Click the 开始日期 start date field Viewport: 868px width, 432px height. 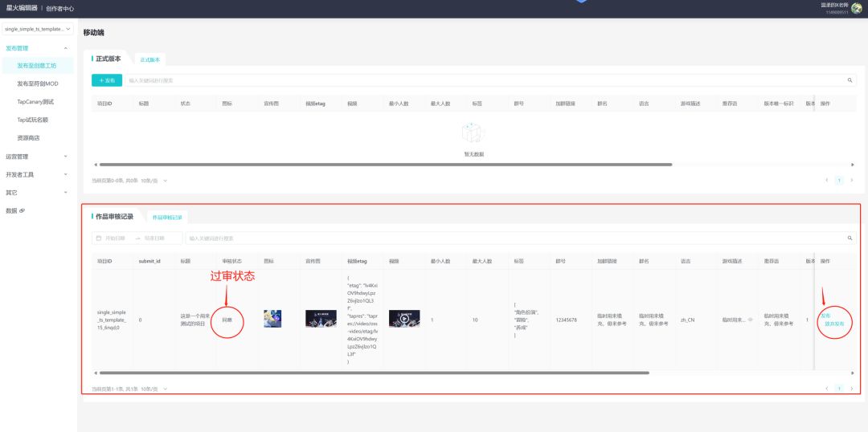[x=115, y=238]
